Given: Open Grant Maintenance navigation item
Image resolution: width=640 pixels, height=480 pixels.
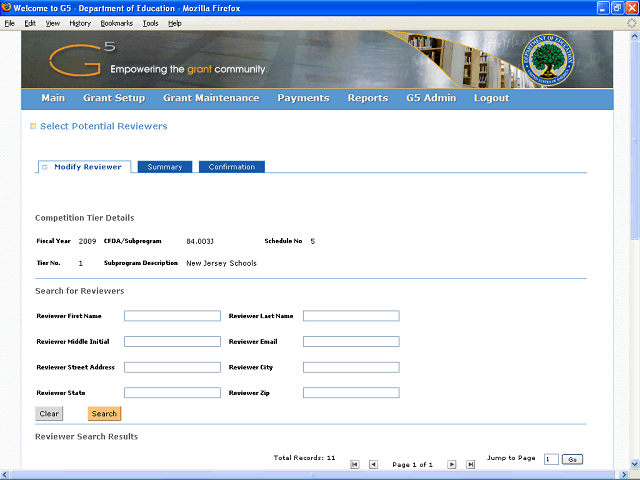Looking at the screenshot, I should tap(211, 98).
